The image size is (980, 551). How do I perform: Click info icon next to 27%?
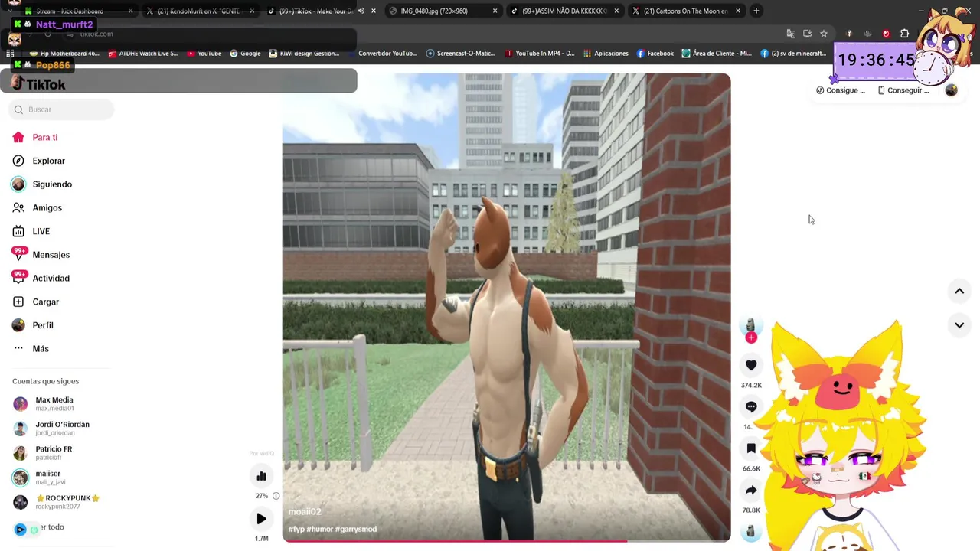(x=276, y=496)
